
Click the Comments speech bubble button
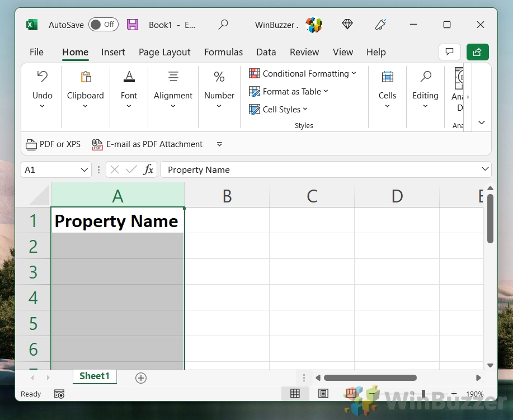pos(450,51)
